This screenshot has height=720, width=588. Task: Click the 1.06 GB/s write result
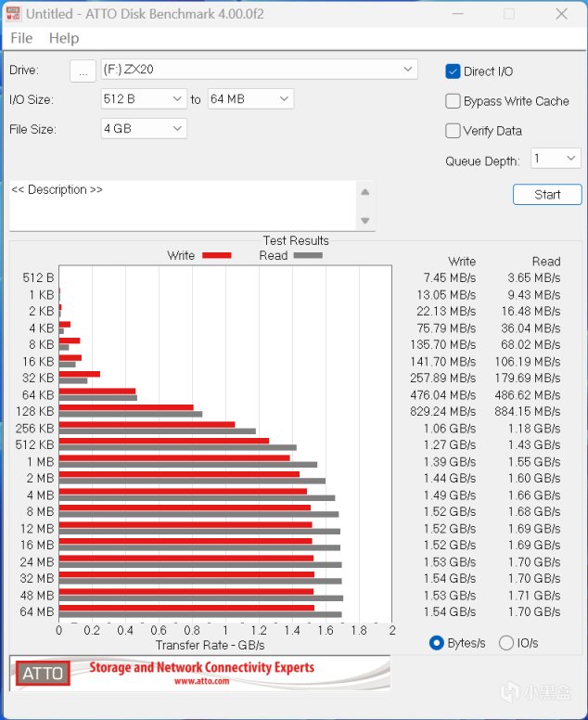[450, 429]
